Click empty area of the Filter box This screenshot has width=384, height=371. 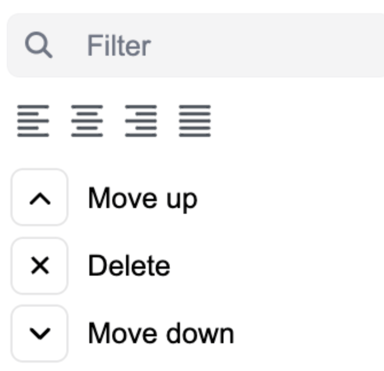[x=267, y=45]
